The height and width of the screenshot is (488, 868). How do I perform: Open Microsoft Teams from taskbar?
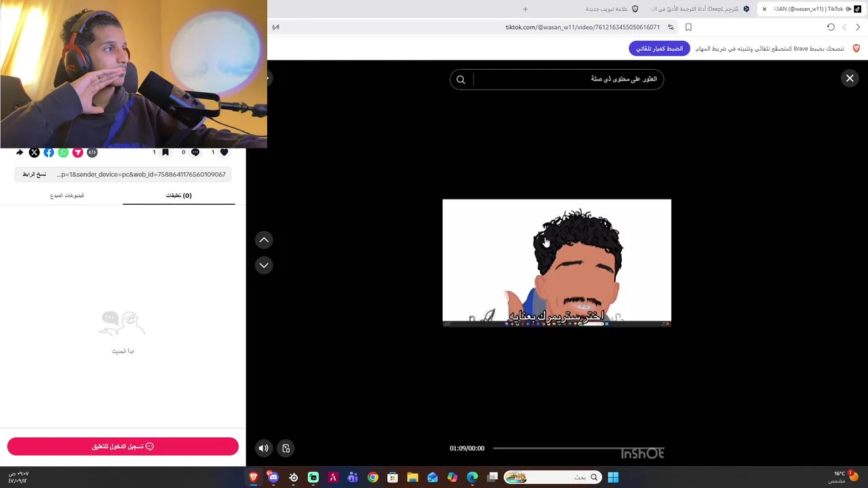coord(353,477)
